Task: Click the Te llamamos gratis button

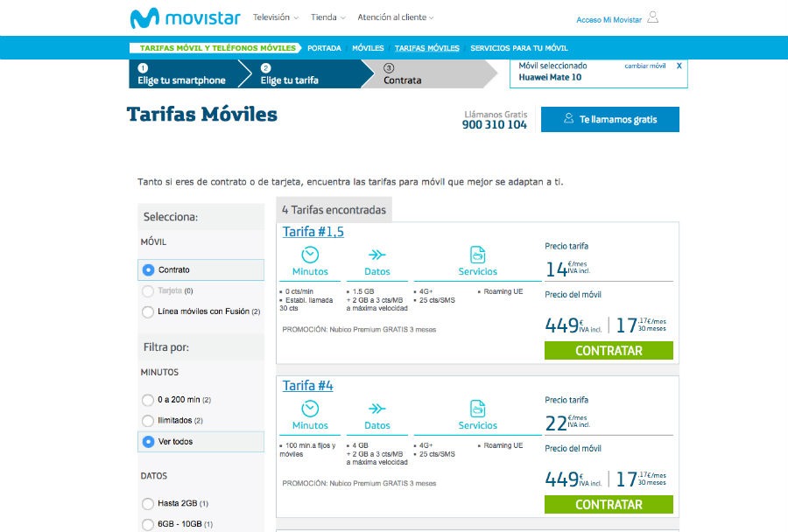Action: [610, 120]
